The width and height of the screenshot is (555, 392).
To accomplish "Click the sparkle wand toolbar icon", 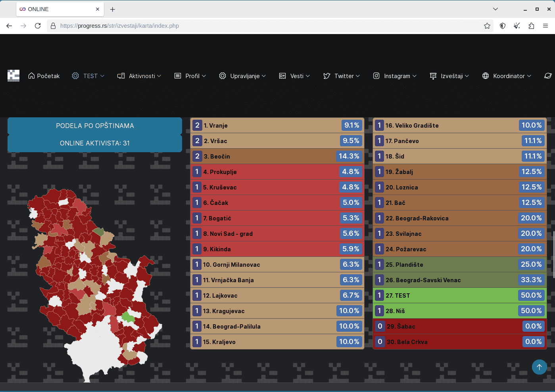I will click(x=517, y=26).
